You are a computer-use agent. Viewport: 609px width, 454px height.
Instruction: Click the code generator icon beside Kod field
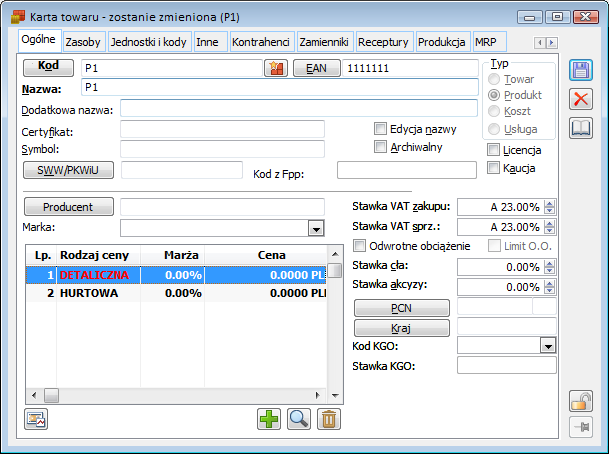tap(275, 68)
